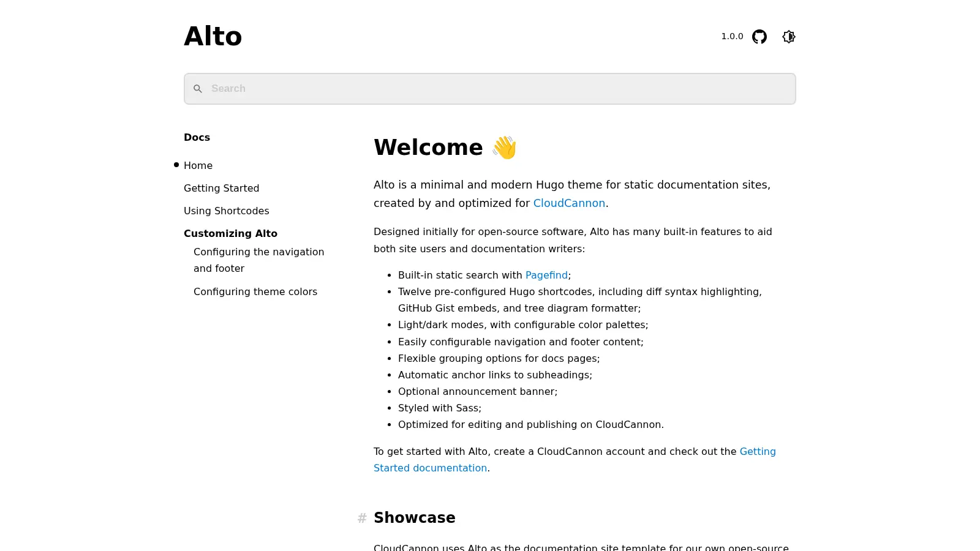This screenshot has width=980, height=551.
Task: Open Configuring the navigation and footer
Action: click(258, 260)
